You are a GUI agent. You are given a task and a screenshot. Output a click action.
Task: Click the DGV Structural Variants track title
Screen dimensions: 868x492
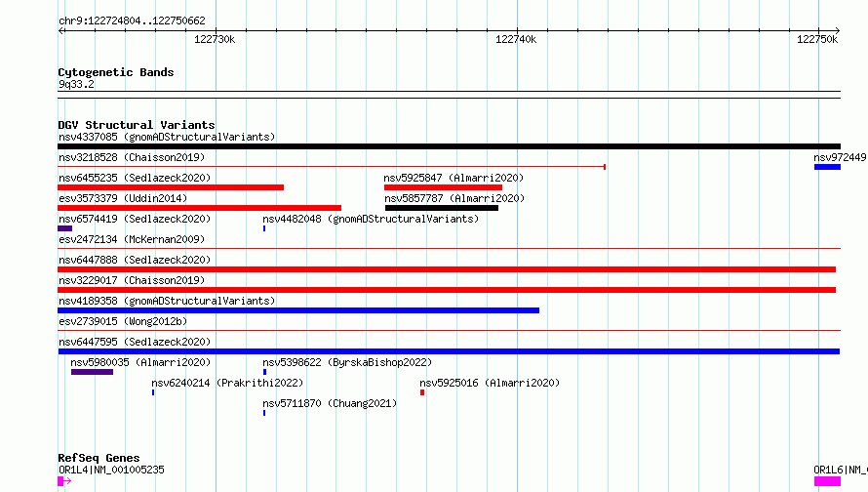click(137, 125)
